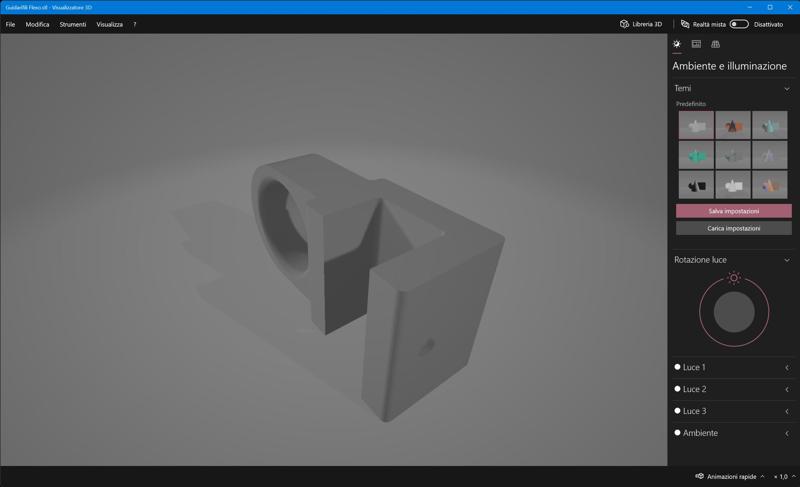Select the faint dark gray center theme thumbnail
Screen dimensions: 800x487
tap(733, 155)
